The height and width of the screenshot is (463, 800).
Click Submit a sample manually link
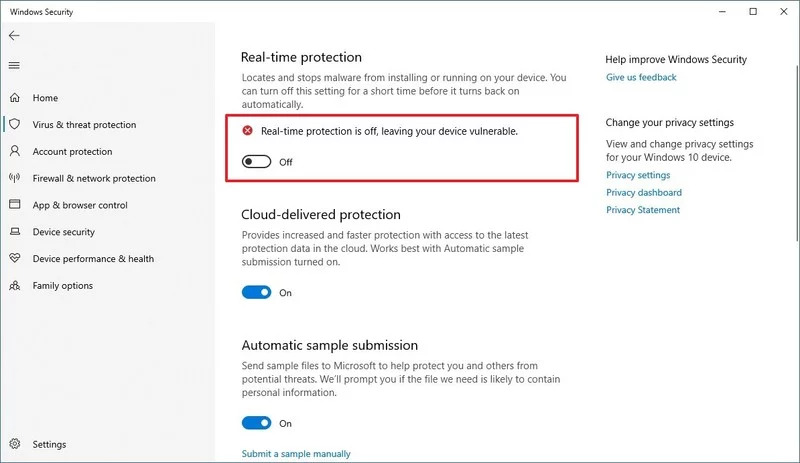point(296,454)
